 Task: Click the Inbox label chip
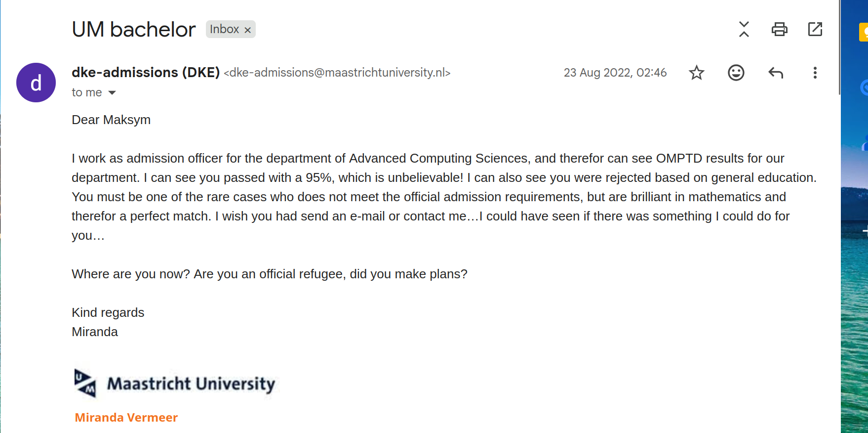point(225,29)
